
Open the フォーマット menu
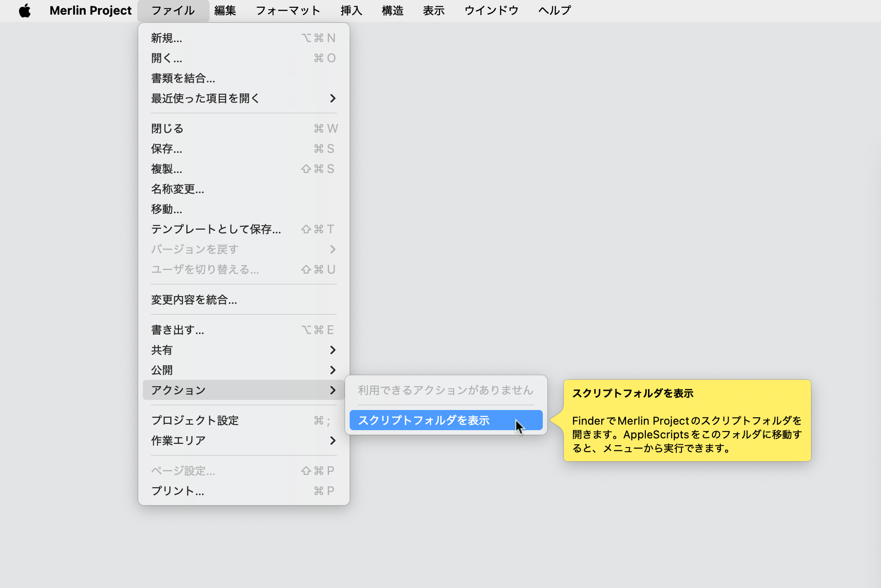tap(288, 11)
